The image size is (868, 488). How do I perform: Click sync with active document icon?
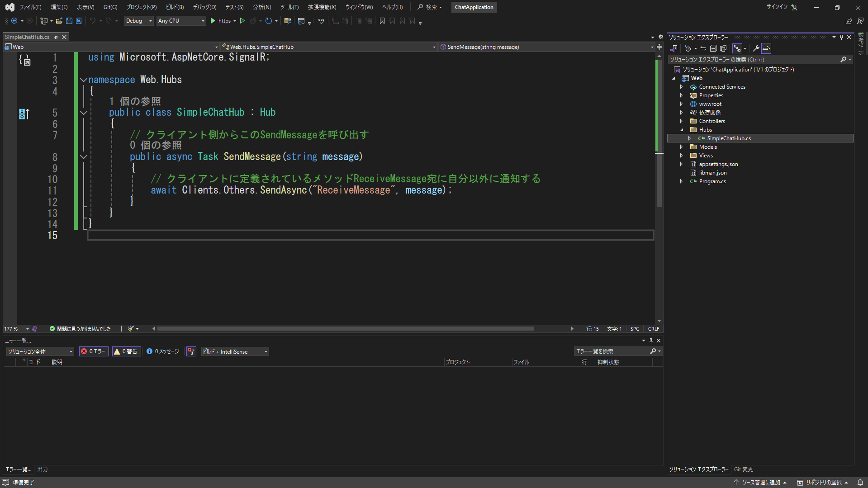point(703,48)
